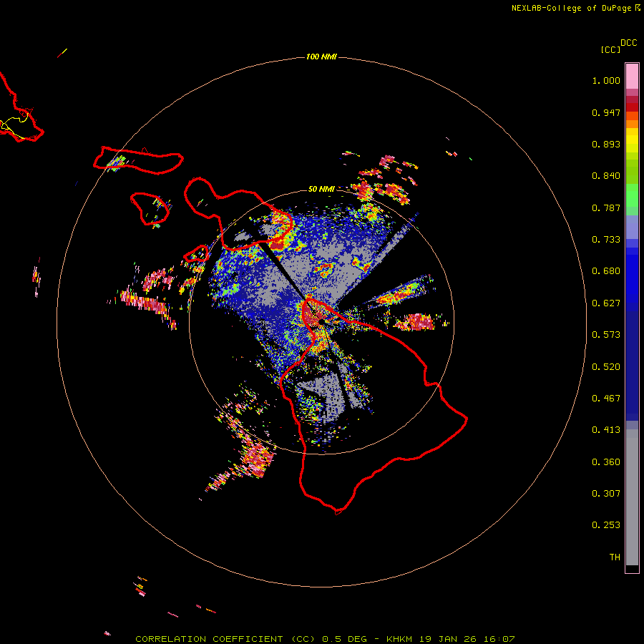This screenshot has height=644, width=644.
Task: Click the 0.947 color scale value
Action: pos(606,112)
